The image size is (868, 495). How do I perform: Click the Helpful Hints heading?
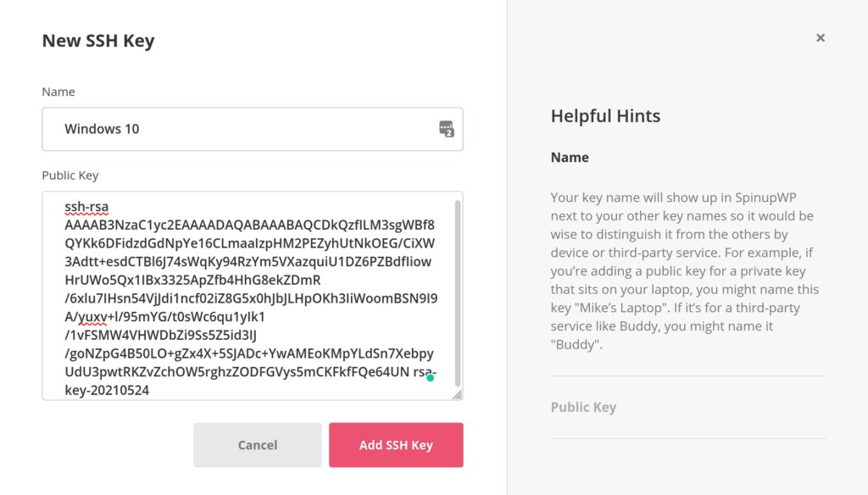click(x=605, y=116)
